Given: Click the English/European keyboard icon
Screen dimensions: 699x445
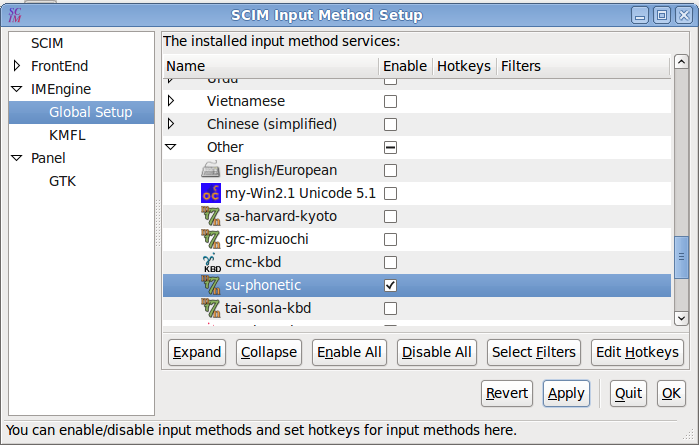Looking at the screenshot, I should (210, 170).
